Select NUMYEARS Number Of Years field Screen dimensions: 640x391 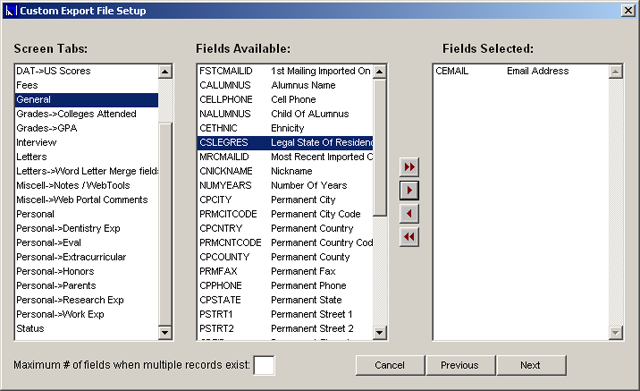click(285, 185)
